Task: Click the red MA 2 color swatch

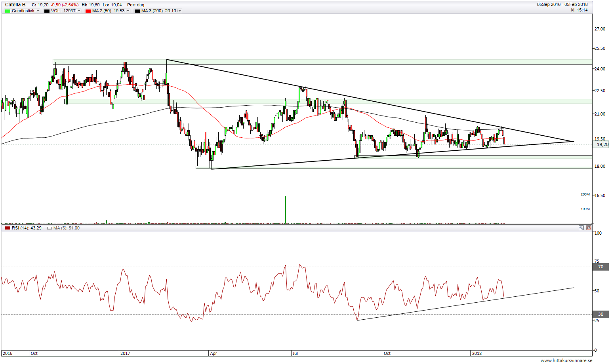Action: [88, 11]
